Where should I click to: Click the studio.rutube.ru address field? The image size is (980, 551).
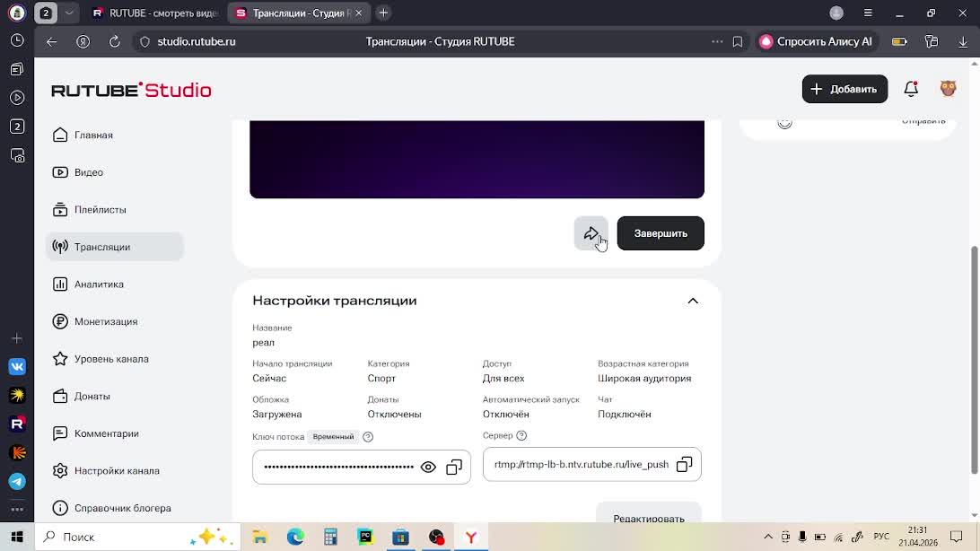tap(197, 42)
